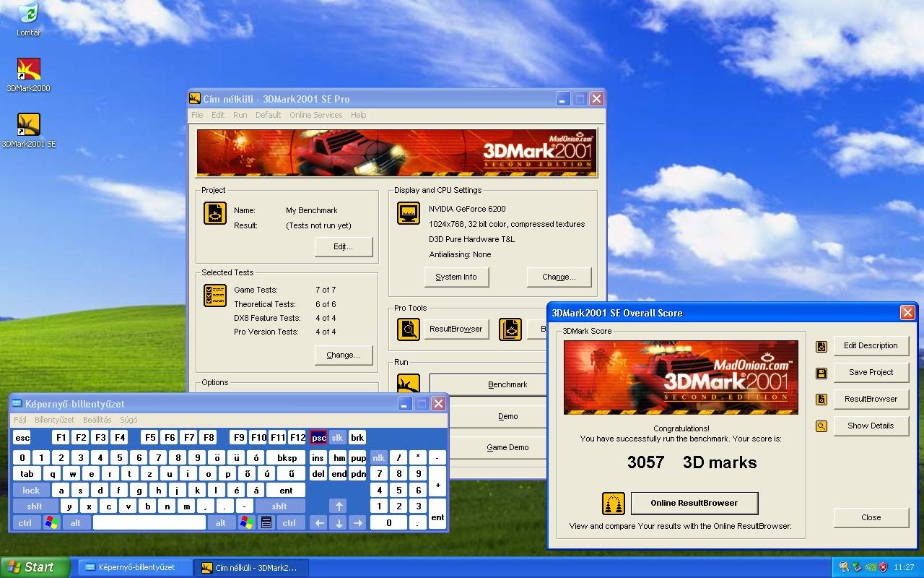
Task: Open the Billentyűzet menu
Action: [x=55, y=420]
